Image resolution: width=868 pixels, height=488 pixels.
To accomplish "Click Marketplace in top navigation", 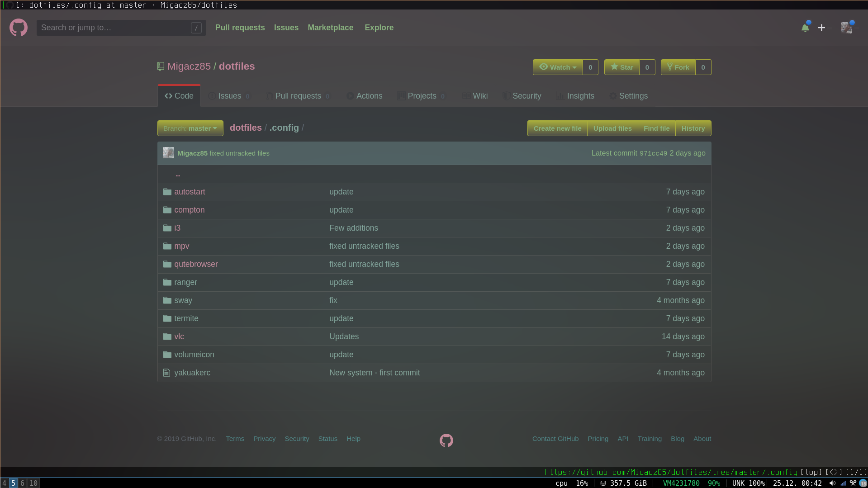I will [330, 28].
